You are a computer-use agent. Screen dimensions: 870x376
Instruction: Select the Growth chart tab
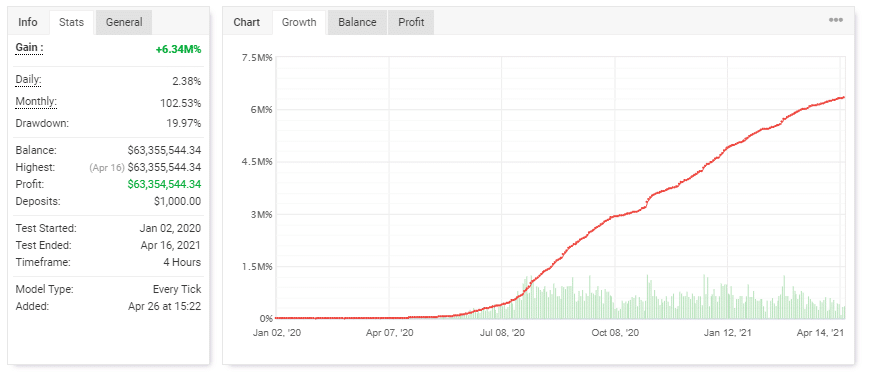(299, 22)
